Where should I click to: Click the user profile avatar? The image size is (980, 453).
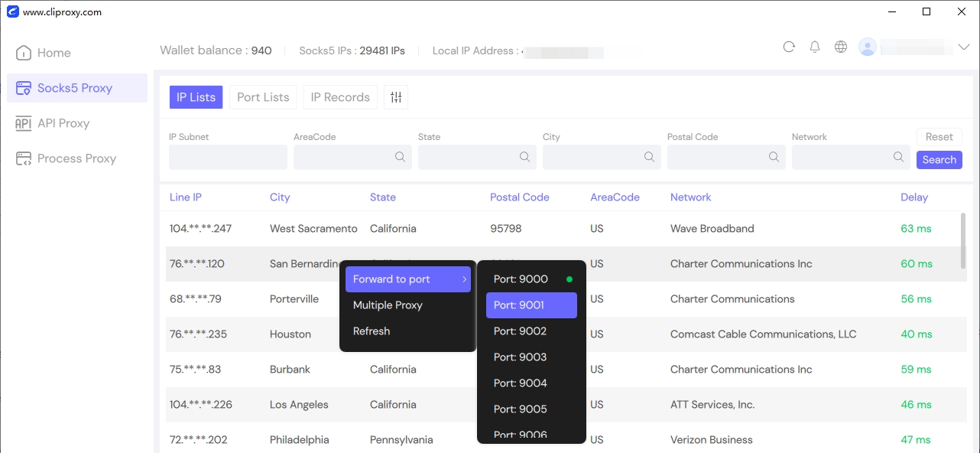[868, 47]
